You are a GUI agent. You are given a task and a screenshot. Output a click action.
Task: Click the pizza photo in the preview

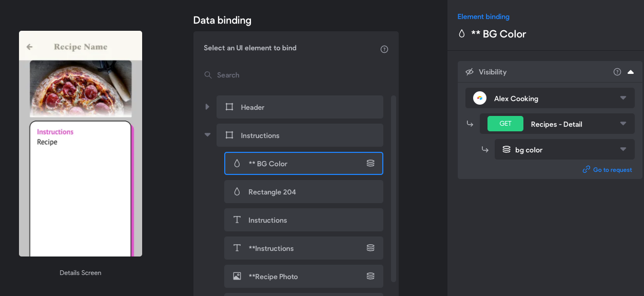(81, 88)
